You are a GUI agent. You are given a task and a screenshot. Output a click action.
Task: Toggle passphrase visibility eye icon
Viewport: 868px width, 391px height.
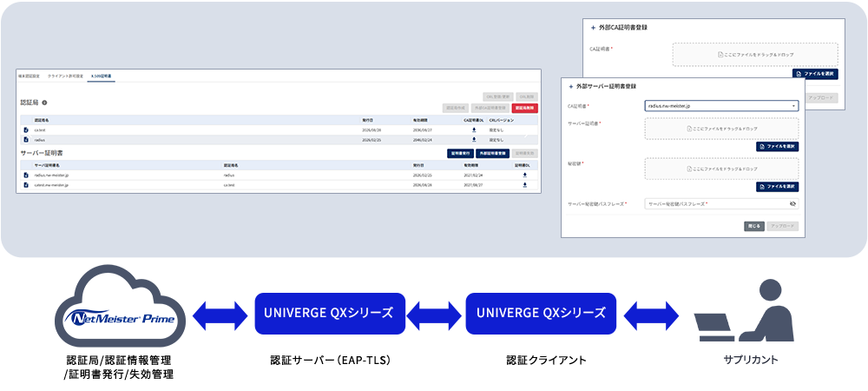coord(792,204)
